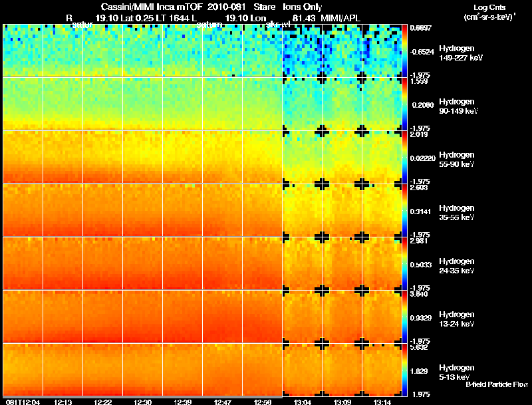This screenshot has width=532, height=405.
Task: Click the '0.6697' colorbar maximum value
Action: coord(421,28)
